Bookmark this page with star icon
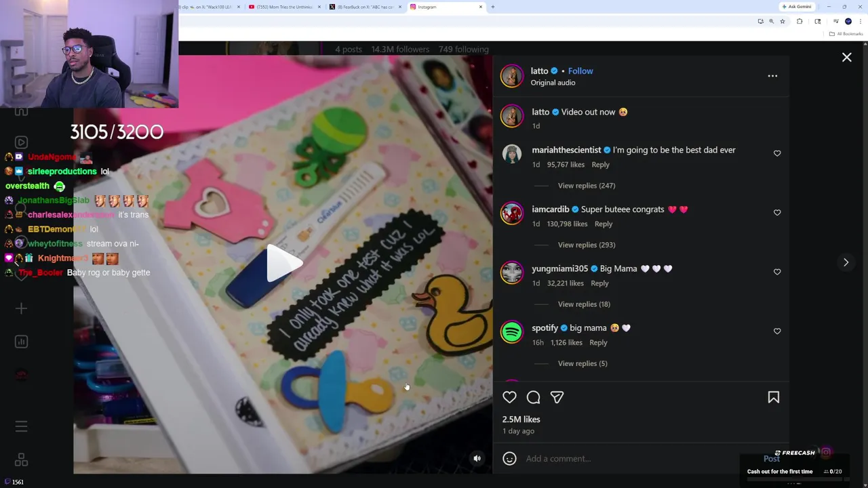 click(782, 22)
